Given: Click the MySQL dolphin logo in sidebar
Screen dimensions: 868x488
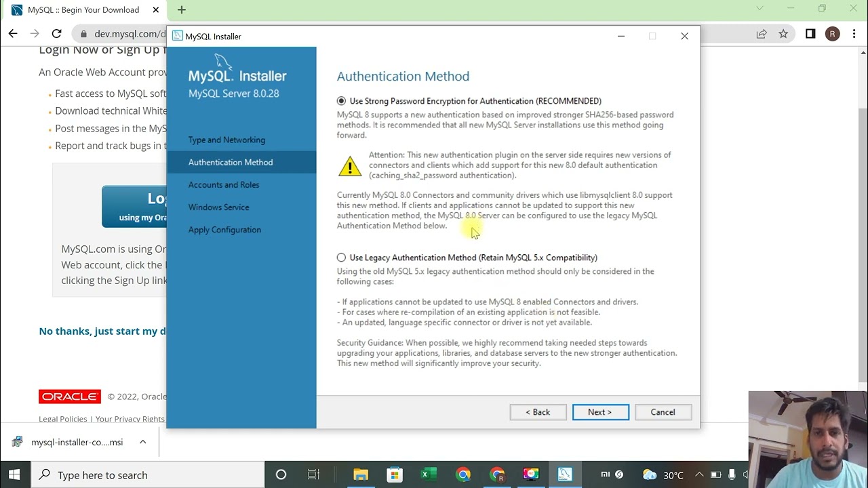Looking at the screenshot, I should 224,62.
